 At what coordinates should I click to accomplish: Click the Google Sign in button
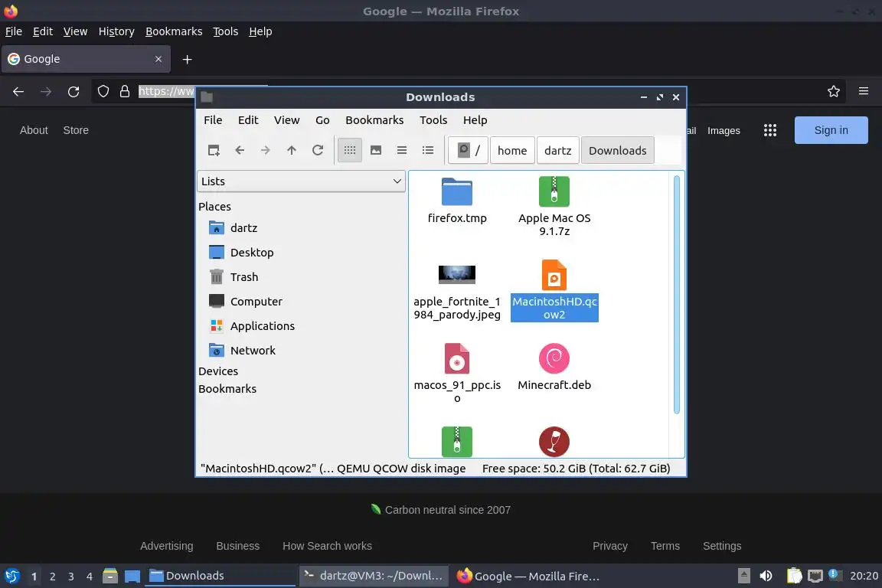[831, 130]
